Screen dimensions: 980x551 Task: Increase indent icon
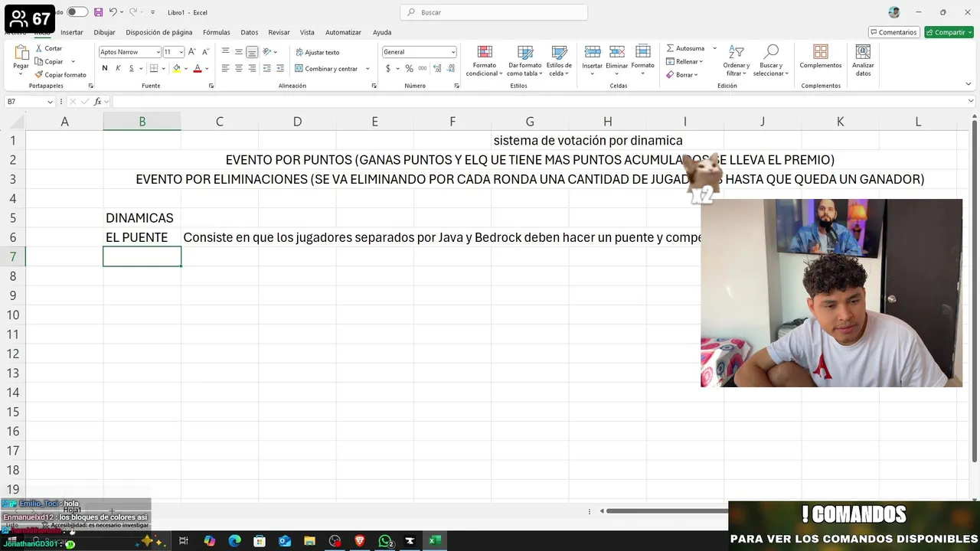coord(279,68)
